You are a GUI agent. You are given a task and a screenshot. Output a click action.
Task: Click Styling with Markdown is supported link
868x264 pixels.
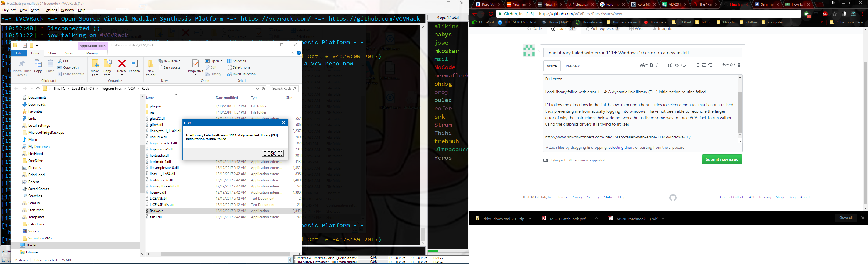[574, 160]
